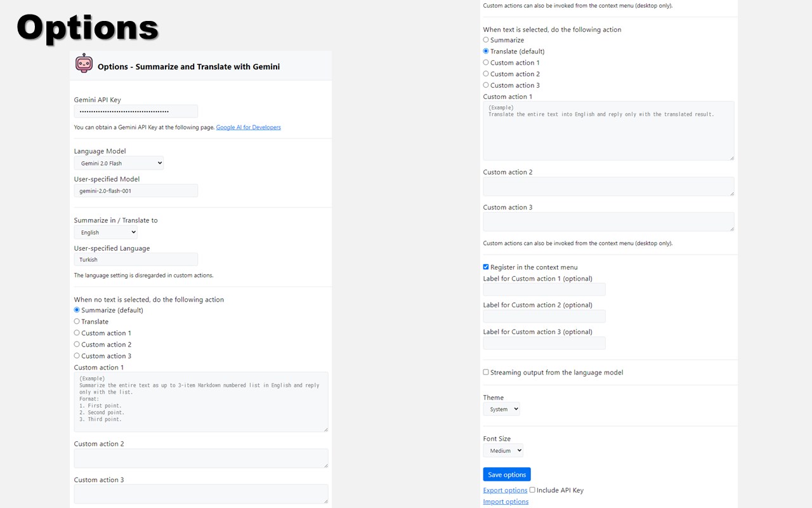Pick Custom action 3 for selected text

click(x=486, y=85)
